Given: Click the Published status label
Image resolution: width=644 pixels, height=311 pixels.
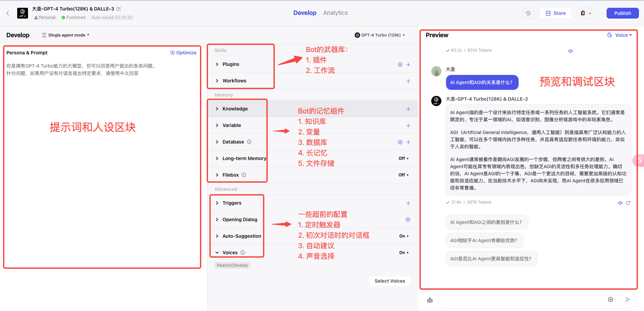Looking at the screenshot, I should [x=74, y=18].
